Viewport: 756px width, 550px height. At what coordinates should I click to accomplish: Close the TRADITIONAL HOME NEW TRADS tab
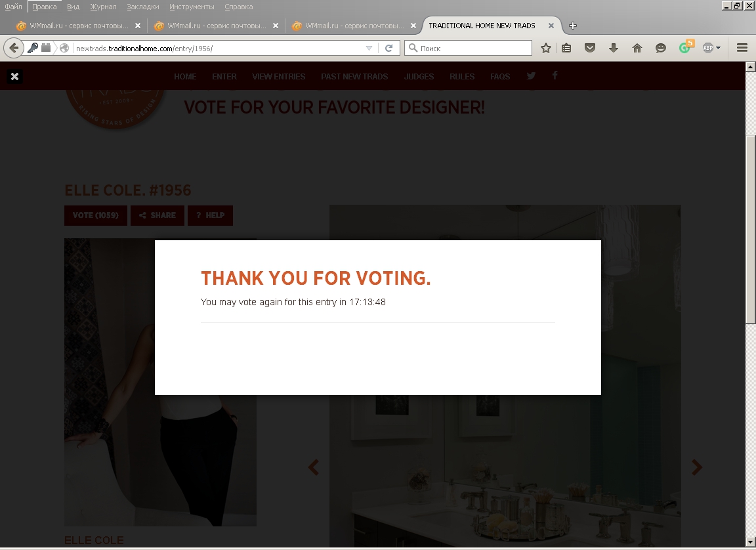click(551, 26)
